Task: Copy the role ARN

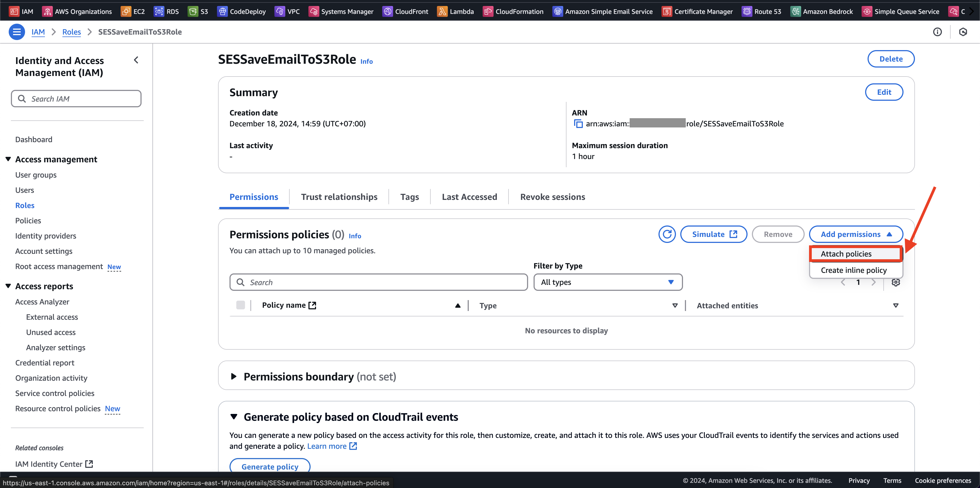Action: coord(578,124)
